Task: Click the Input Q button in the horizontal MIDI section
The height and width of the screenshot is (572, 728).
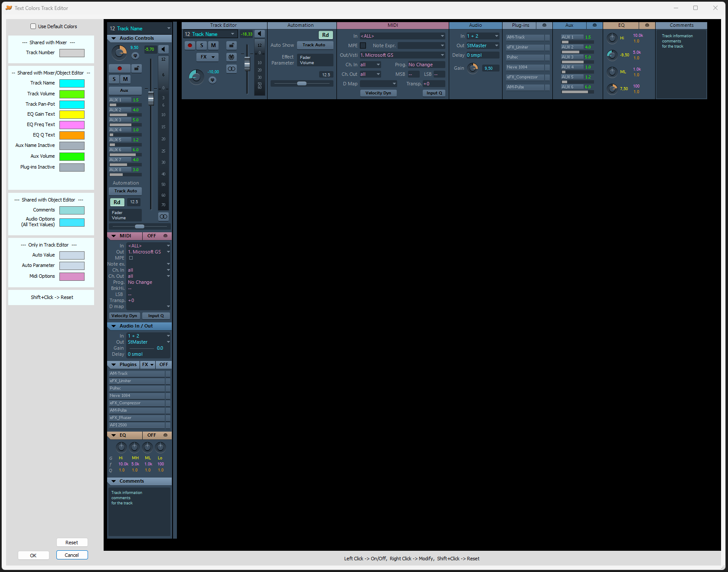Action: click(434, 93)
